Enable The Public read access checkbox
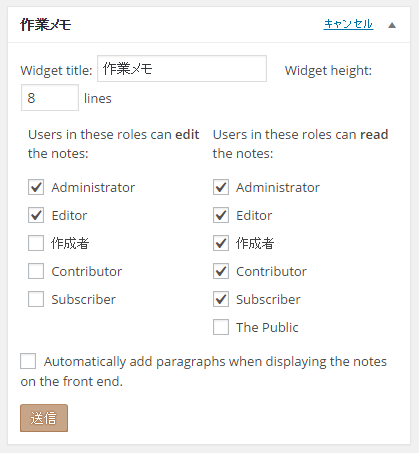 [221, 327]
